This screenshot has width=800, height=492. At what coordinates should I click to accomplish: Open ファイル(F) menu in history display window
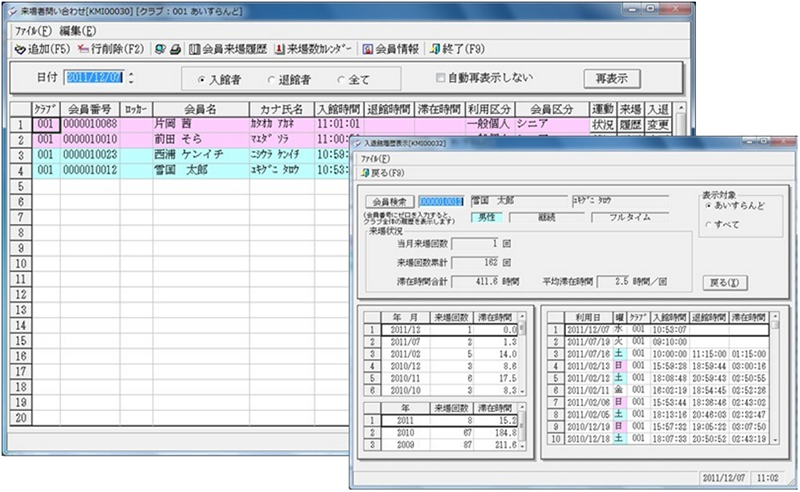coord(375,159)
